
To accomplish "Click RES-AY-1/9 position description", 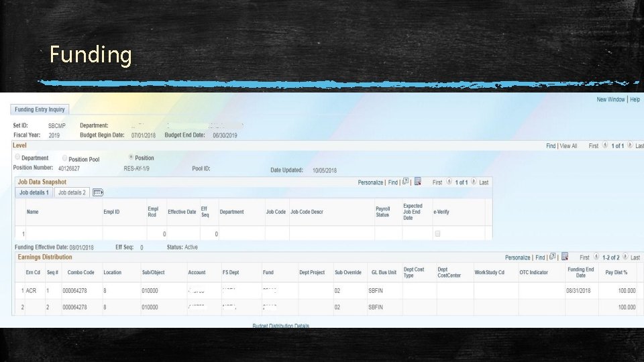I will click(x=136, y=169).
